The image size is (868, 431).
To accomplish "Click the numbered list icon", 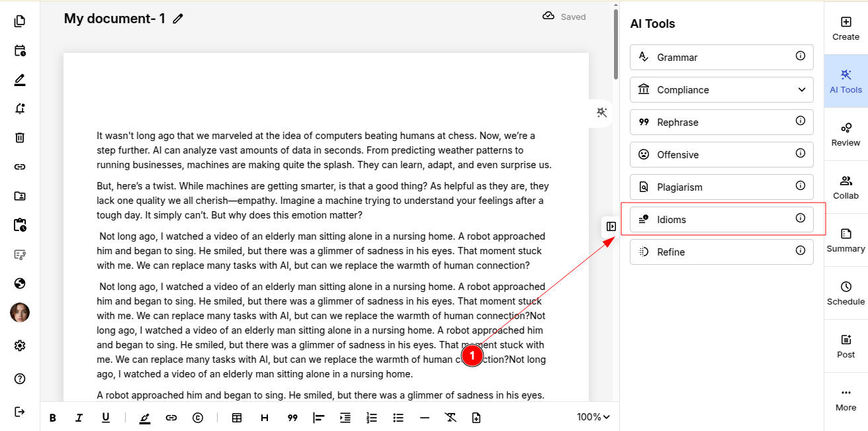I will pos(372,418).
